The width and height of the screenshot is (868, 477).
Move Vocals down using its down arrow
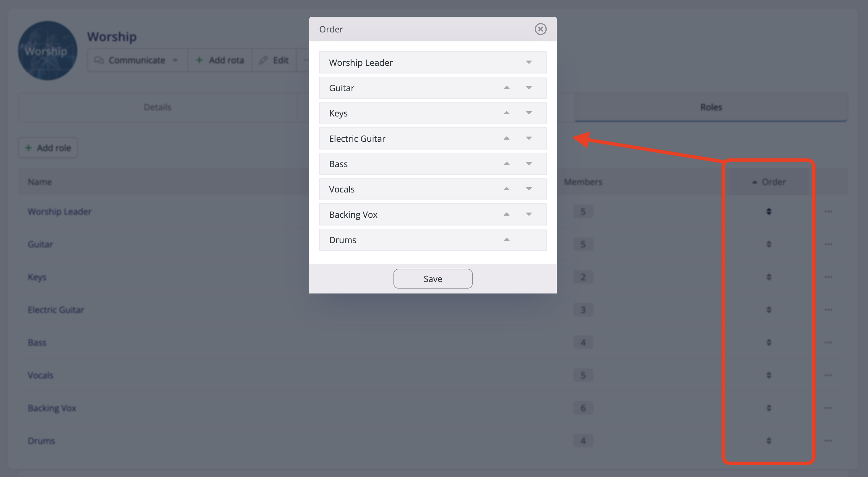(529, 189)
